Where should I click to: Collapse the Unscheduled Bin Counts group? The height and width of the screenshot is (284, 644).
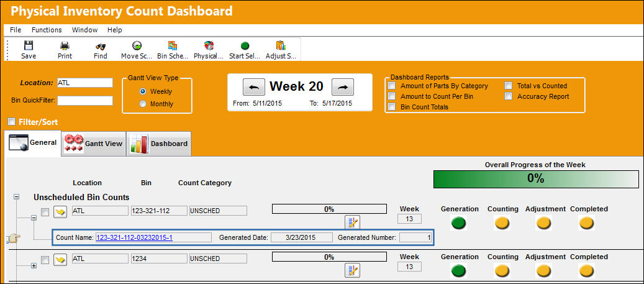click(16, 197)
